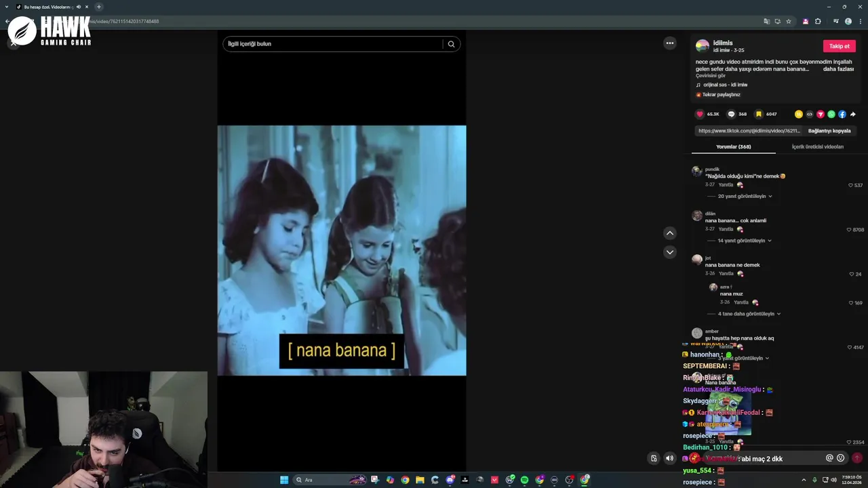This screenshot has width=868, height=488.
Task: Share the video on WhatsApp
Action: 831,114
